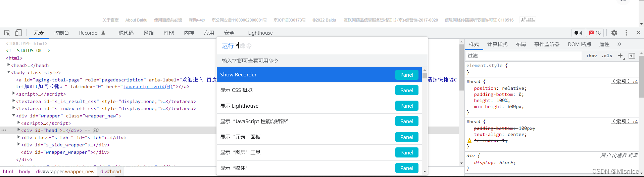The width and height of the screenshot is (644, 177).
Task: Click the issues count badge 4
Action: tap(578, 33)
